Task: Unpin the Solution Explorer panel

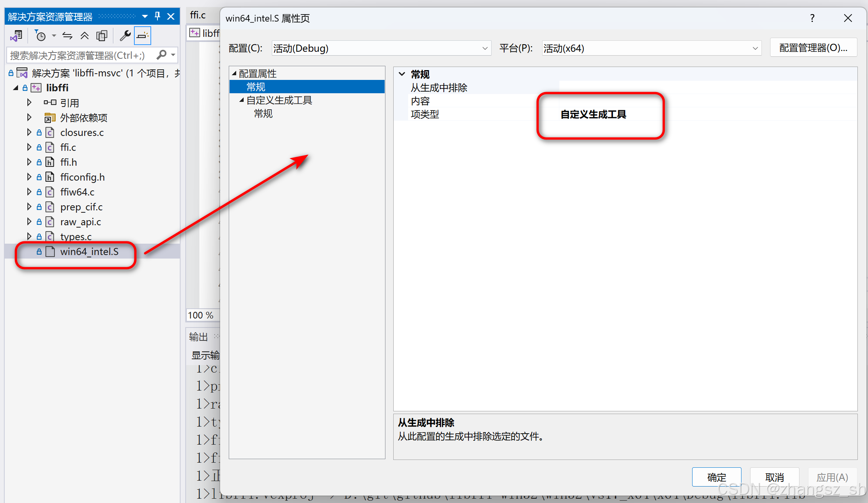Action: click(157, 16)
